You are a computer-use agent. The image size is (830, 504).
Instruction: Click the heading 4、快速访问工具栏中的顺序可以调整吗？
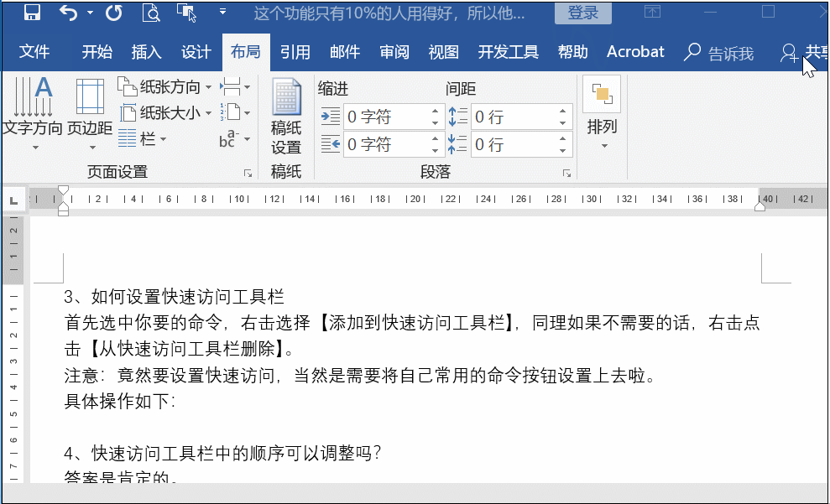(x=223, y=453)
